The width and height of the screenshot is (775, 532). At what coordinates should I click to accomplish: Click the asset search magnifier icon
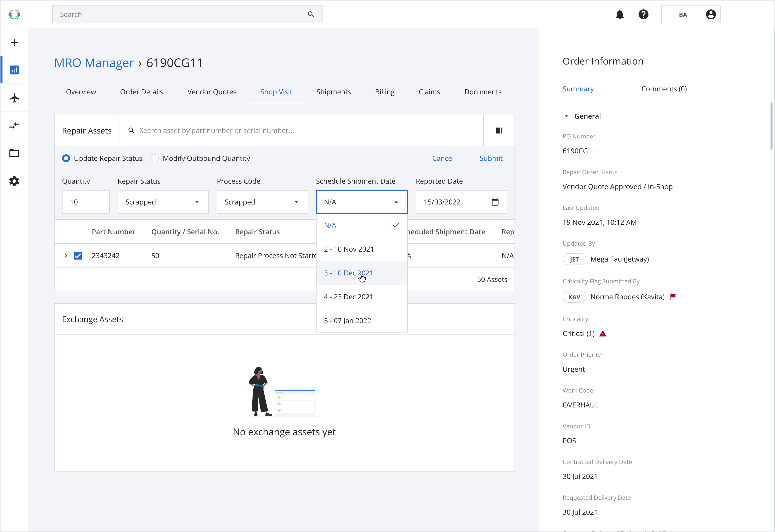pyautogui.click(x=131, y=131)
